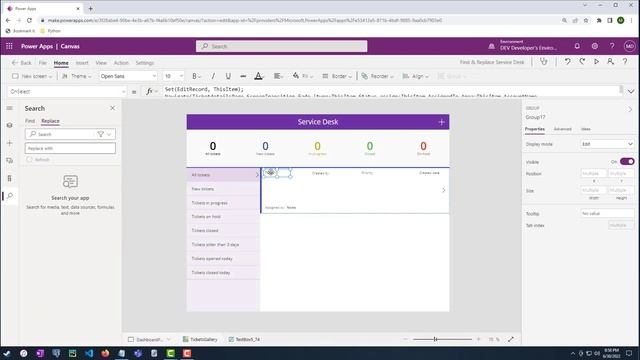Screen dimensions: 640x360
Task: Switch to the Ideas tab
Action: click(586, 129)
